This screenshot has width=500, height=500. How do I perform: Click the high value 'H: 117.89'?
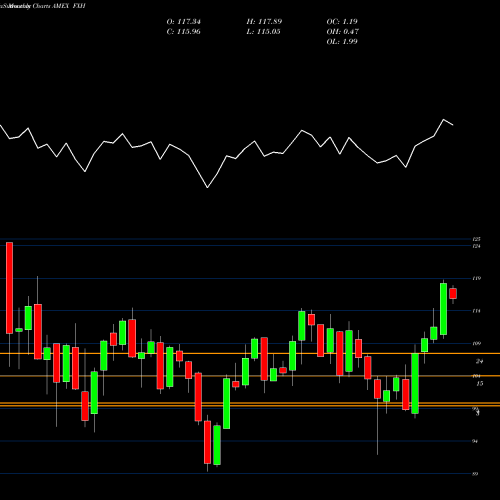(x=264, y=22)
